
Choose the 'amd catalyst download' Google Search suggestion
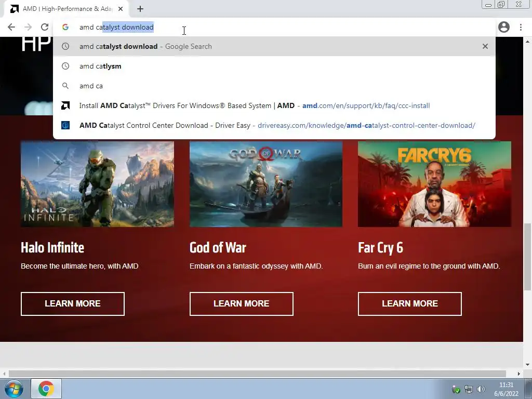click(x=274, y=46)
